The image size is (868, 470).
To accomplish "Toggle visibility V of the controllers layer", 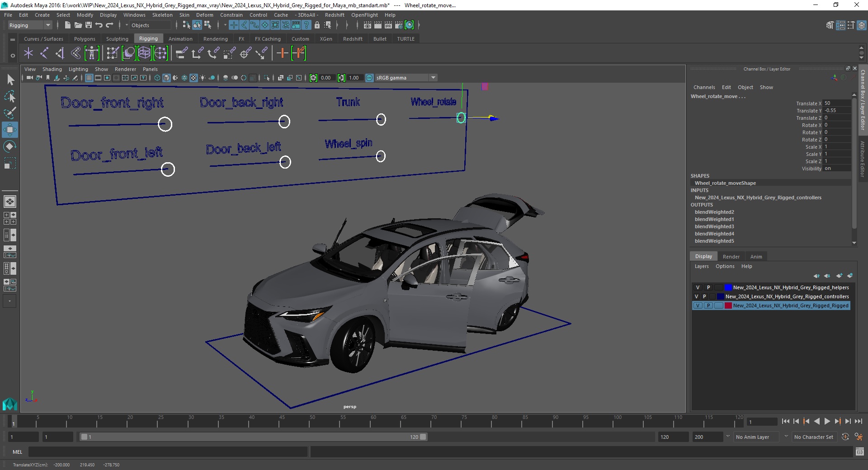I will point(696,296).
